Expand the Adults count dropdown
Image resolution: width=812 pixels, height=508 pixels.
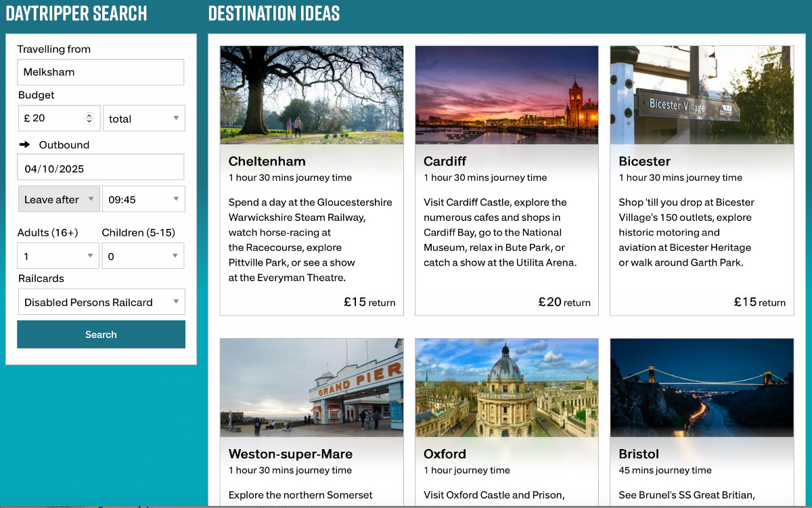59,257
